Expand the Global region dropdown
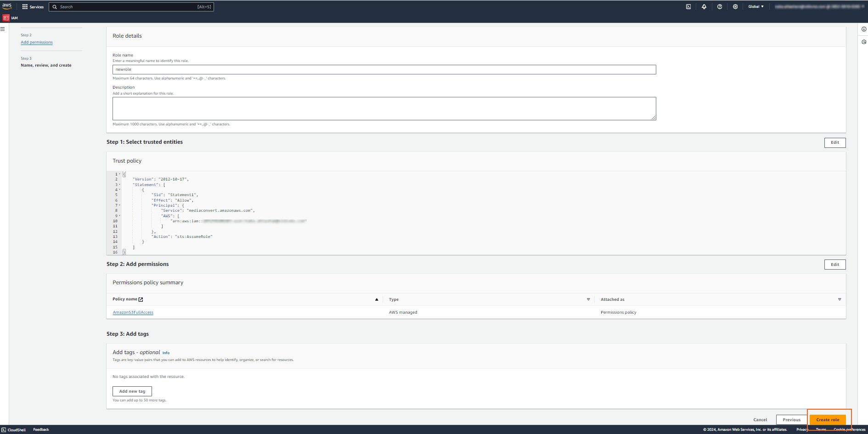Viewport: 868px width, 434px height. click(755, 7)
